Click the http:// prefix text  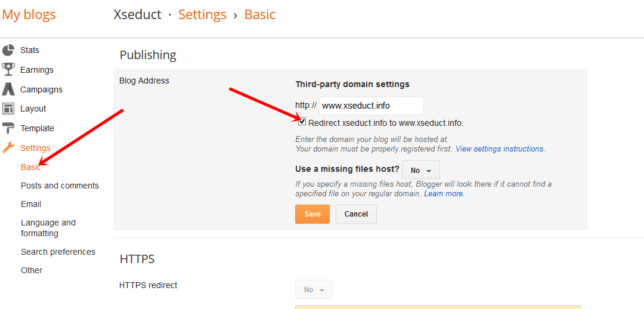click(x=306, y=105)
